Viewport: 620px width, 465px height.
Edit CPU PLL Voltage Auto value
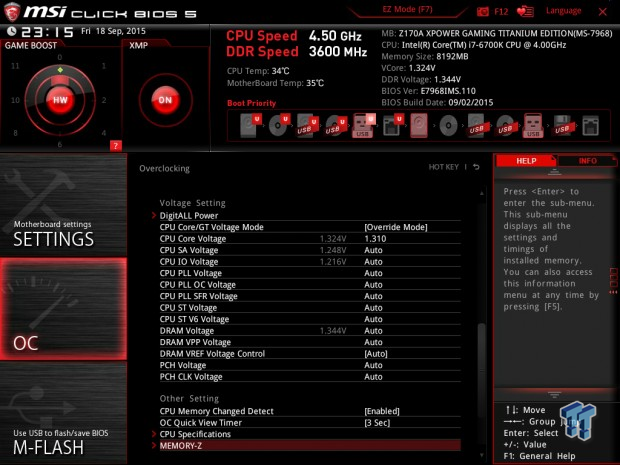(x=373, y=273)
